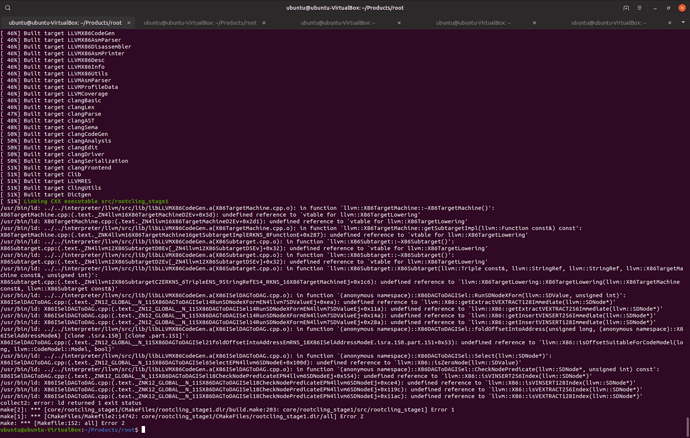Open the terminal search icon

(x=8, y=7)
